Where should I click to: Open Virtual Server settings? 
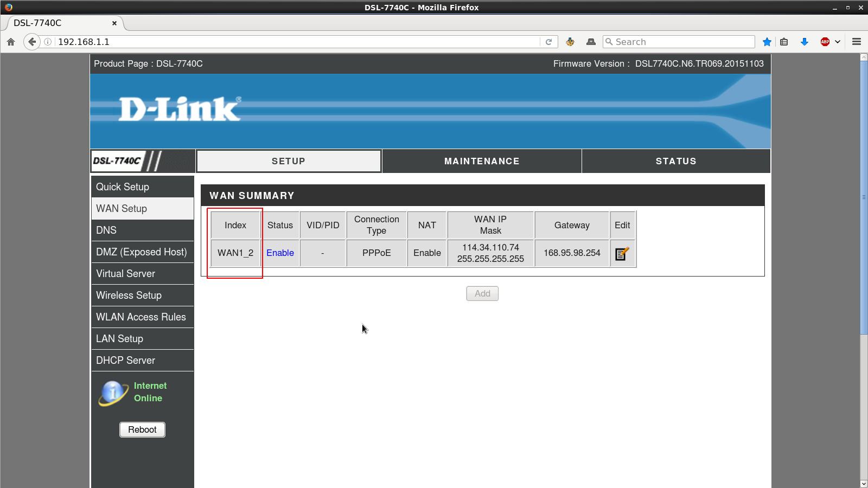[142, 273]
